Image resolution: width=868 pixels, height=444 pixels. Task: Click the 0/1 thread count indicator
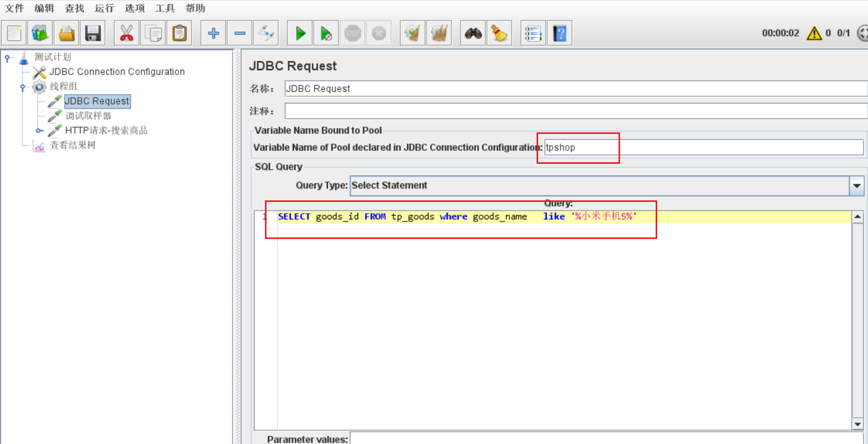(x=843, y=33)
